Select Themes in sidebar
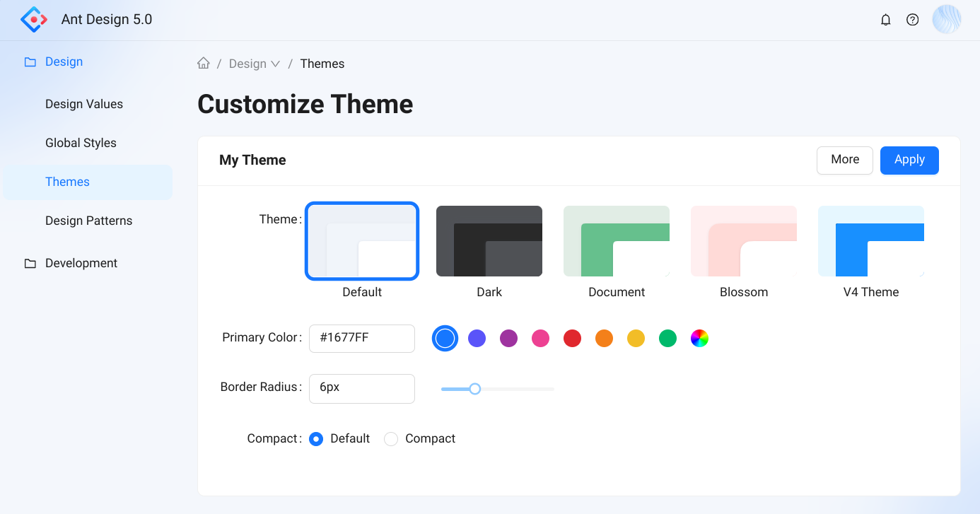980x514 pixels. click(88, 182)
